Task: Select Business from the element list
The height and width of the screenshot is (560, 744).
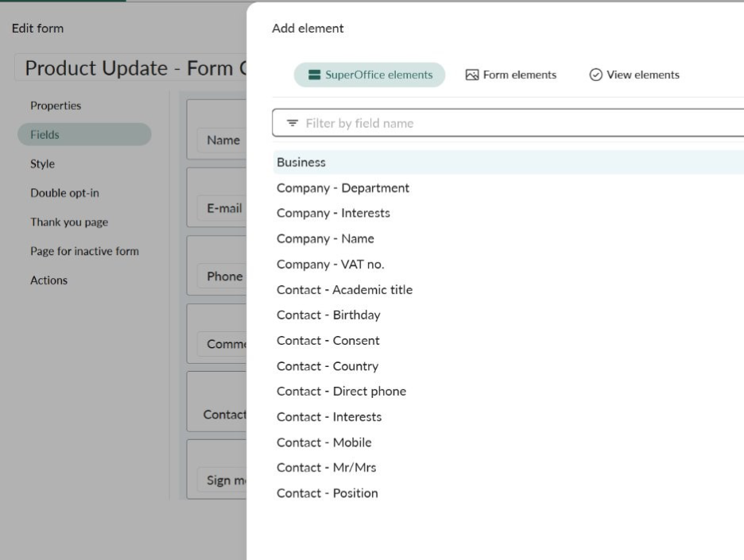Action: coord(301,162)
